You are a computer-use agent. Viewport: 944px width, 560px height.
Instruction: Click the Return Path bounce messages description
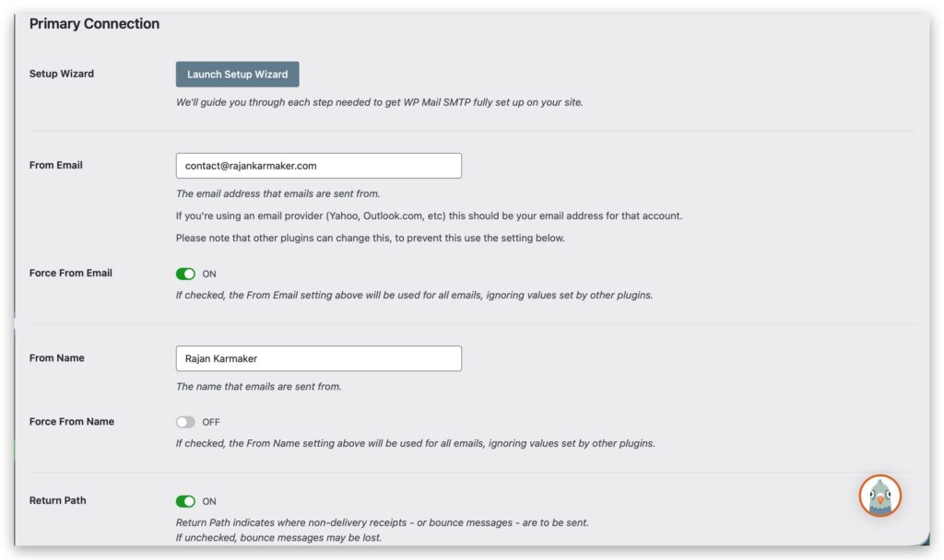[x=382, y=522]
